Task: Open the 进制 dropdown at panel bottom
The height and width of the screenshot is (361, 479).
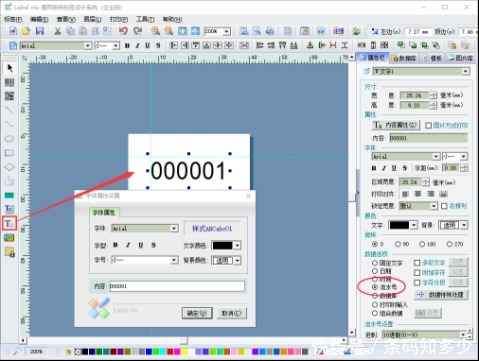Action: (463, 335)
